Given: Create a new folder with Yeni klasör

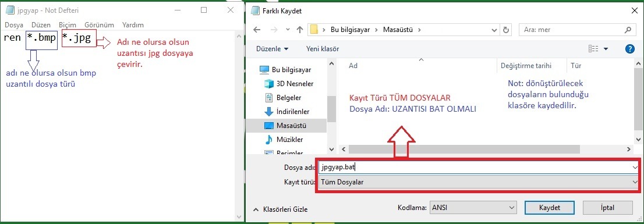Looking at the screenshot, I should tap(323, 49).
